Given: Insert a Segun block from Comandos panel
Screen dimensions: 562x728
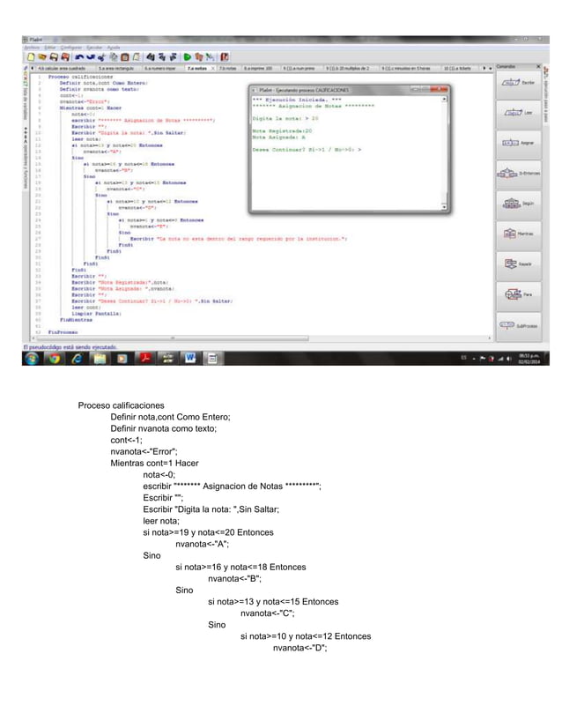Looking at the screenshot, I should (x=518, y=204).
